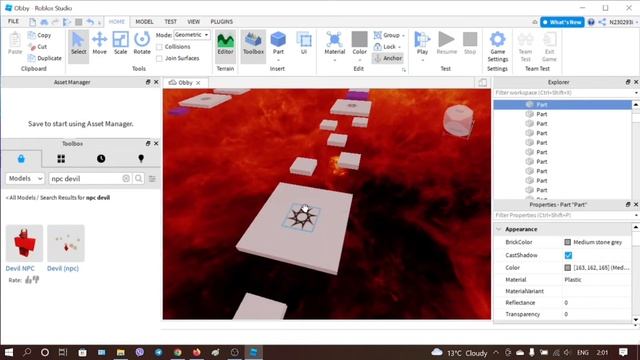This screenshot has width=640, height=360.
Task: Open the Lock dropdown arrow
Action: point(399,47)
